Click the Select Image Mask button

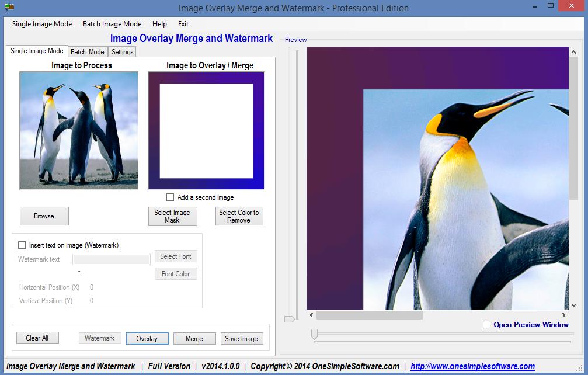pyautogui.click(x=172, y=216)
